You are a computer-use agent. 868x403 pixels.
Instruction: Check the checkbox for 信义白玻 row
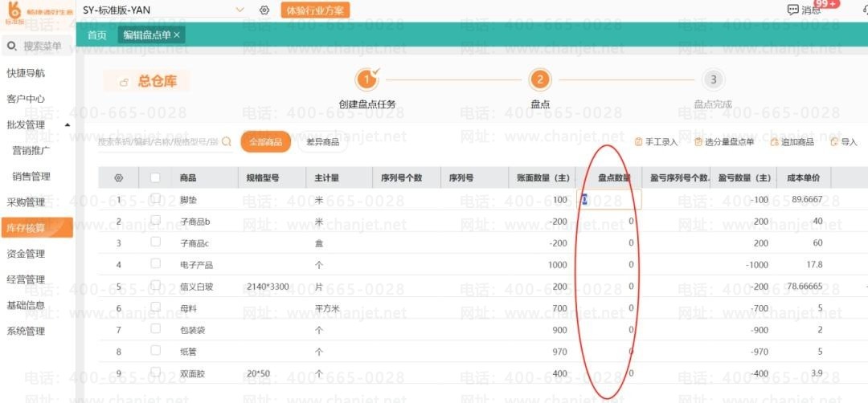tap(156, 285)
